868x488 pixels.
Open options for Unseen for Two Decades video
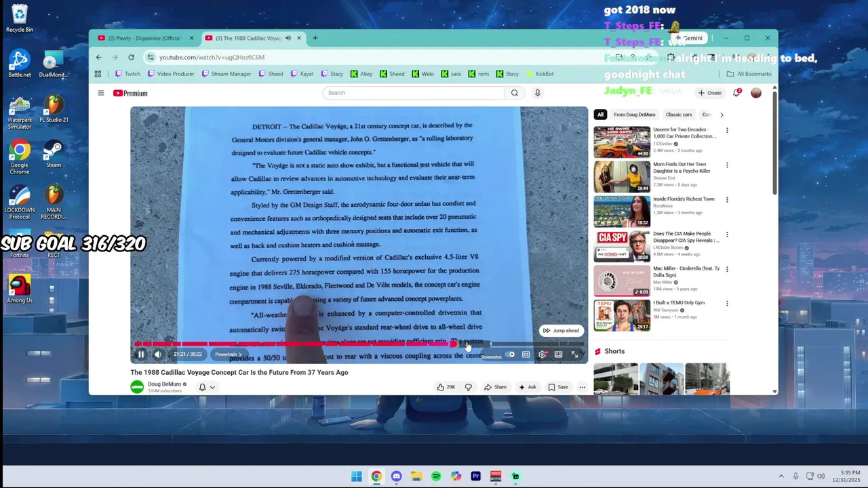pos(727,130)
